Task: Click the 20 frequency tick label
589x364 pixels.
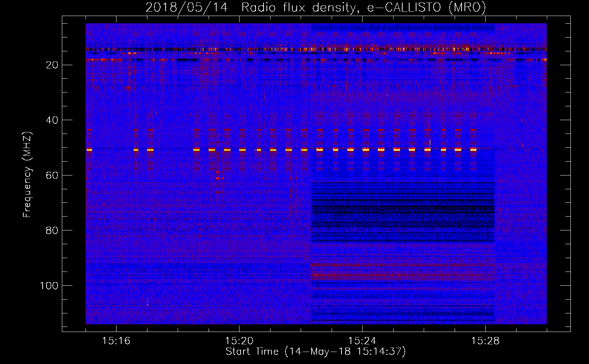Action: [x=52, y=65]
